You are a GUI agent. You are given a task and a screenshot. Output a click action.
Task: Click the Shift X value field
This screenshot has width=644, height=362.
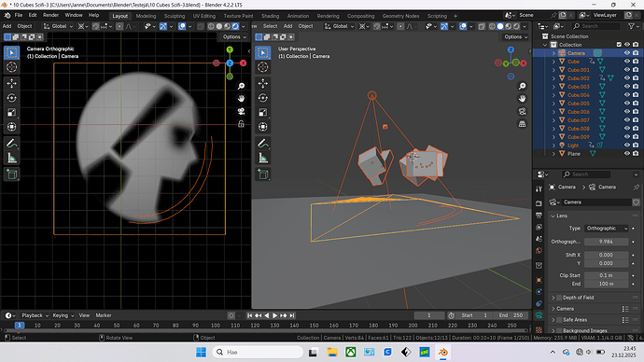(607, 255)
